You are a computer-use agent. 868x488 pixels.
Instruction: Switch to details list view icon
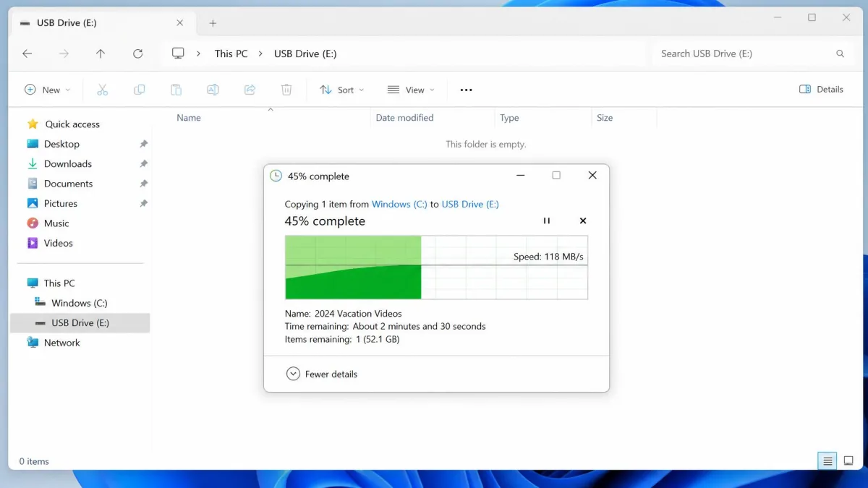(x=827, y=461)
